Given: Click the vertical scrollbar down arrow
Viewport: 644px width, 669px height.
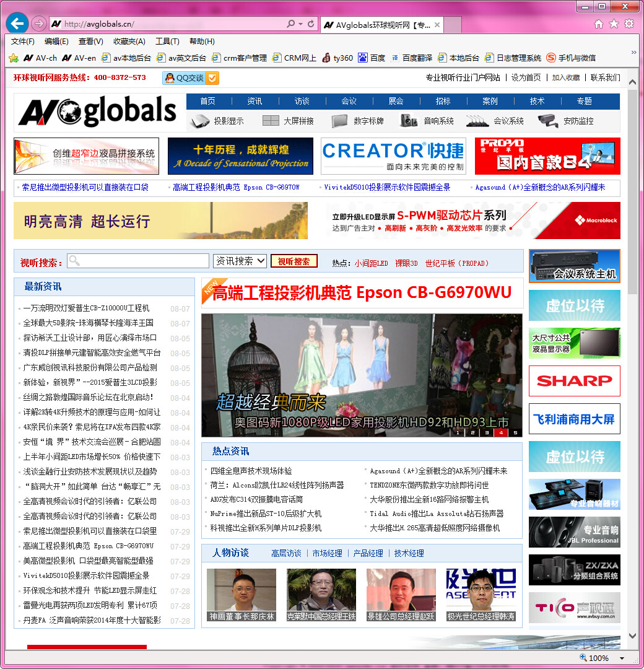Looking at the screenshot, I should pos(633,636).
